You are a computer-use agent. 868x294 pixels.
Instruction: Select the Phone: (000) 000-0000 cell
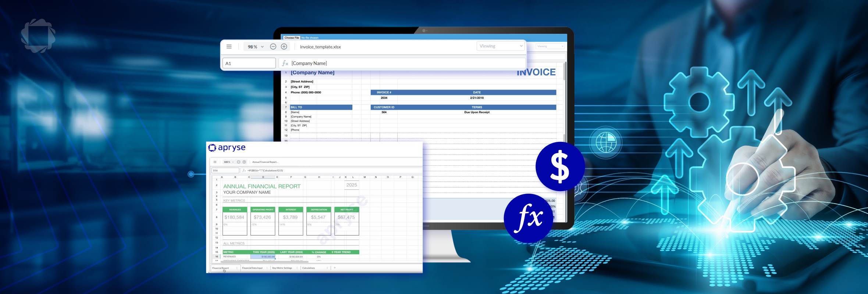(x=306, y=93)
